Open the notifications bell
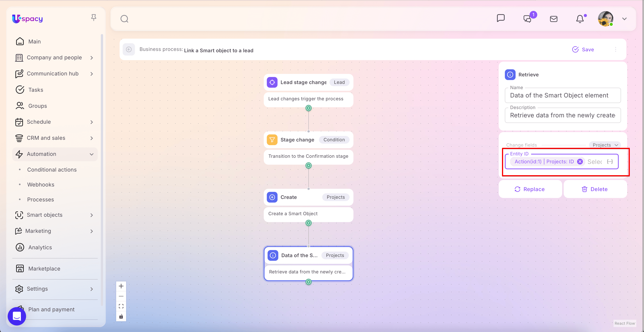This screenshot has height=332, width=644. pyautogui.click(x=580, y=19)
